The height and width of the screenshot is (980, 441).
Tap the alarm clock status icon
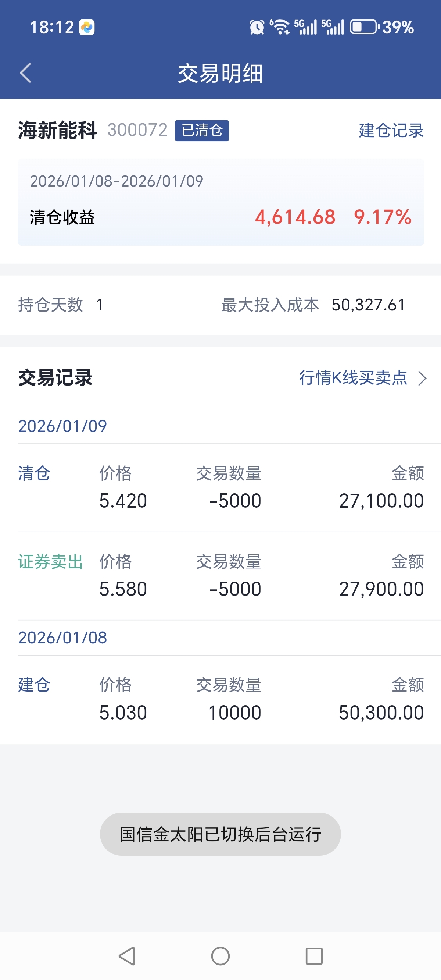257,27
